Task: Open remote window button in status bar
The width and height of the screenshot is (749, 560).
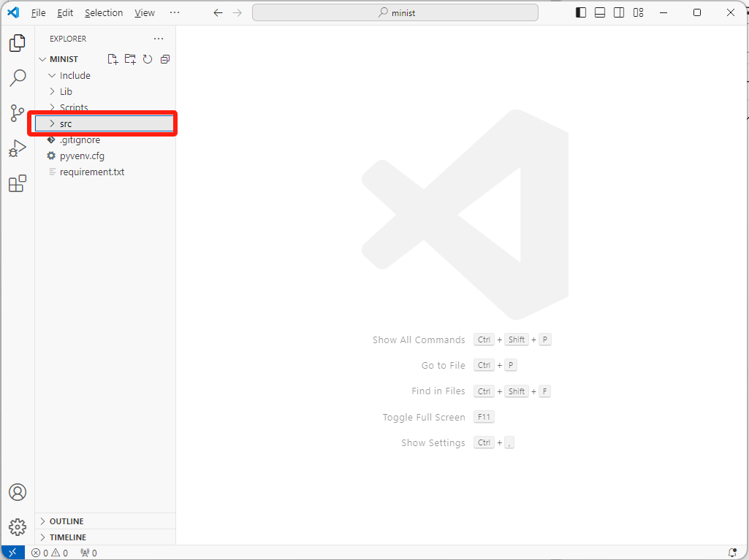Action: (13, 553)
